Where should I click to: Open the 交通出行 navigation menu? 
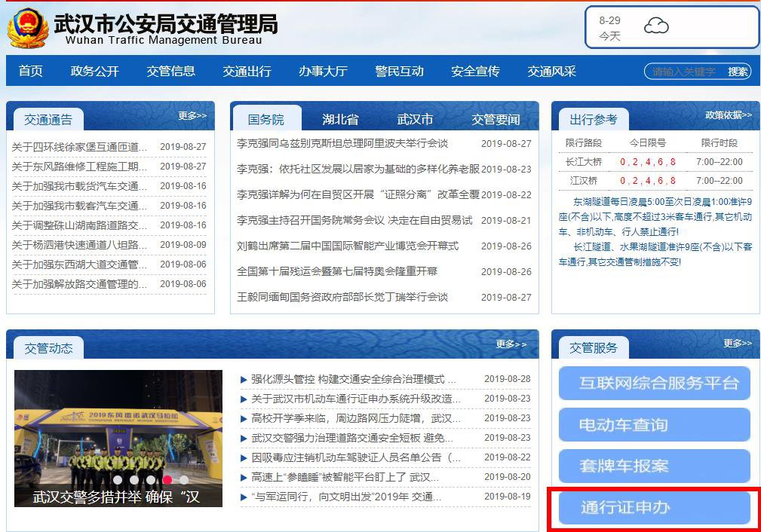[247, 71]
